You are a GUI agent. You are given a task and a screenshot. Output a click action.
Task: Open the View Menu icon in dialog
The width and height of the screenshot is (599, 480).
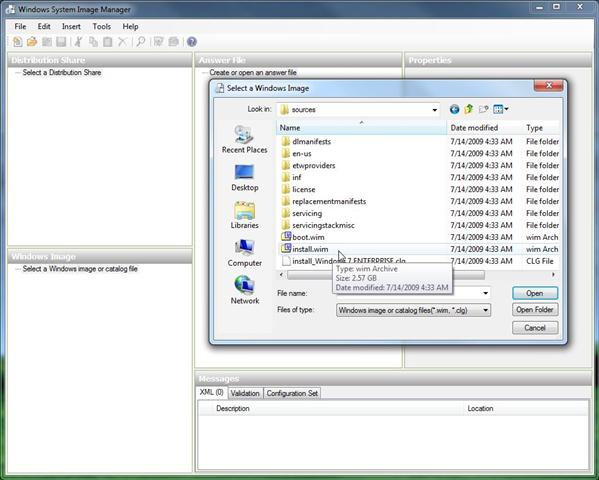(x=500, y=110)
